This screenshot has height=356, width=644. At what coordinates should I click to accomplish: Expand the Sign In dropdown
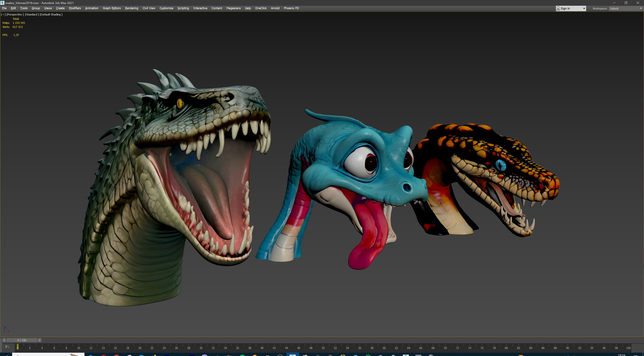pos(571,9)
